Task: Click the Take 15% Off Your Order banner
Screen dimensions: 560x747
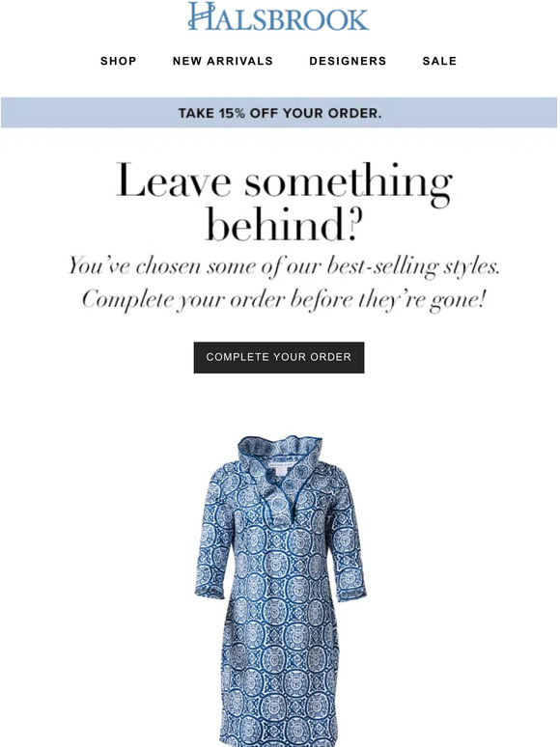Action: tap(279, 113)
